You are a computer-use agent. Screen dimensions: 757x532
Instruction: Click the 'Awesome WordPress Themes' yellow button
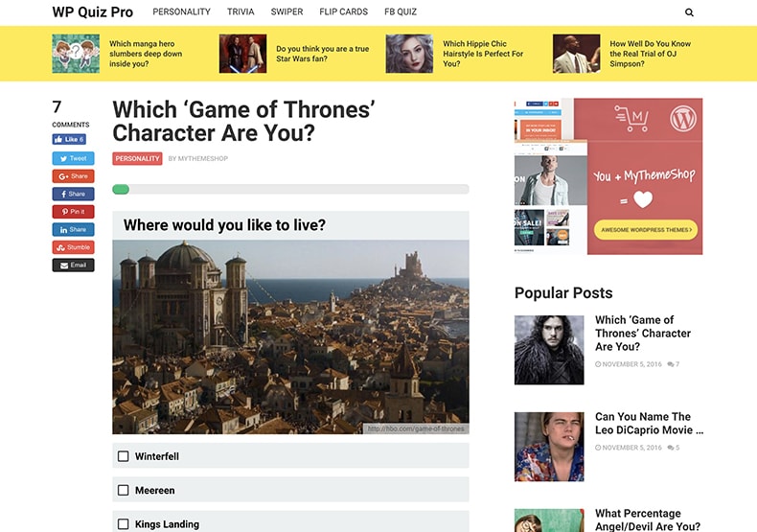(x=646, y=230)
